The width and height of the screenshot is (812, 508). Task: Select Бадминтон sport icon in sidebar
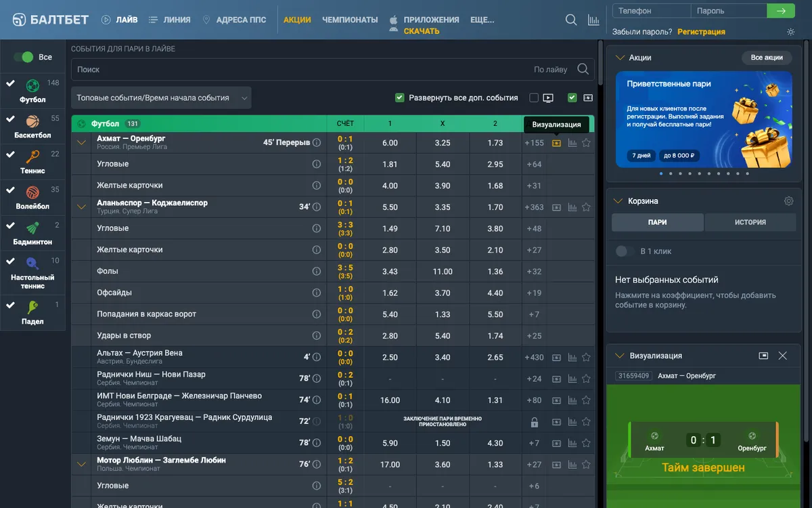coord(32,228)
